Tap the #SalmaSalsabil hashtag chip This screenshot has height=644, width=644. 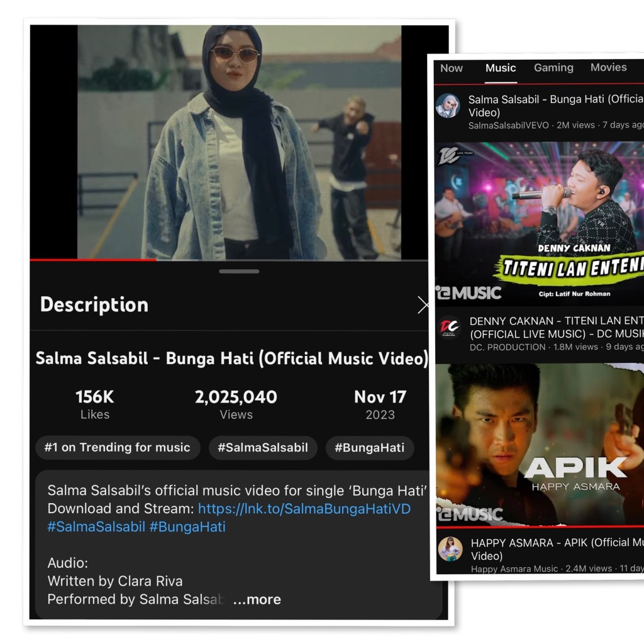click(x=263, y=448)
